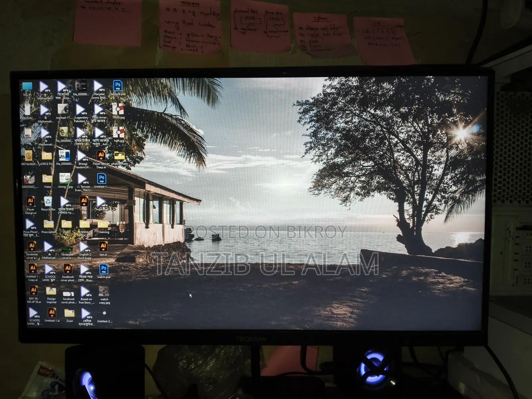Select the 630535432_ photo thumbnail
Screen dimensions: 532x399
30,181
